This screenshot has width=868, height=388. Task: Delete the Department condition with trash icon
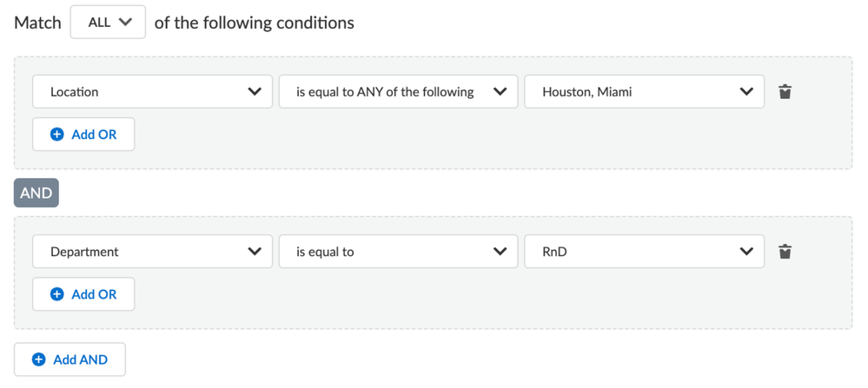785,252
